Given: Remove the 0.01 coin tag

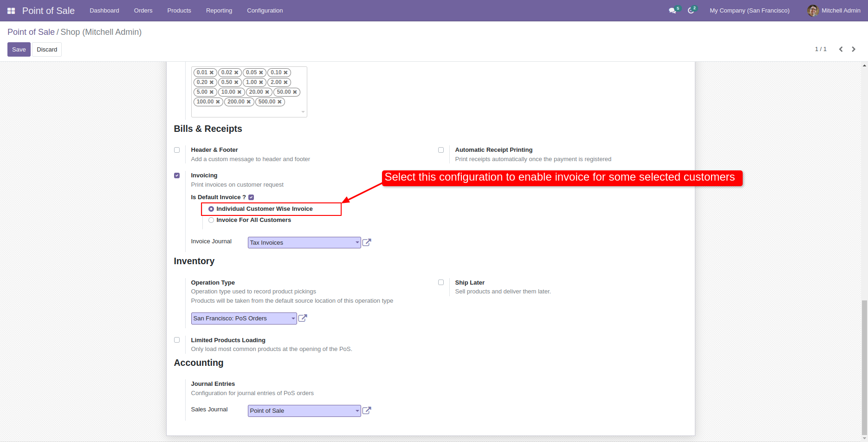Looking at the screenshot, I should tap(212, 72).
